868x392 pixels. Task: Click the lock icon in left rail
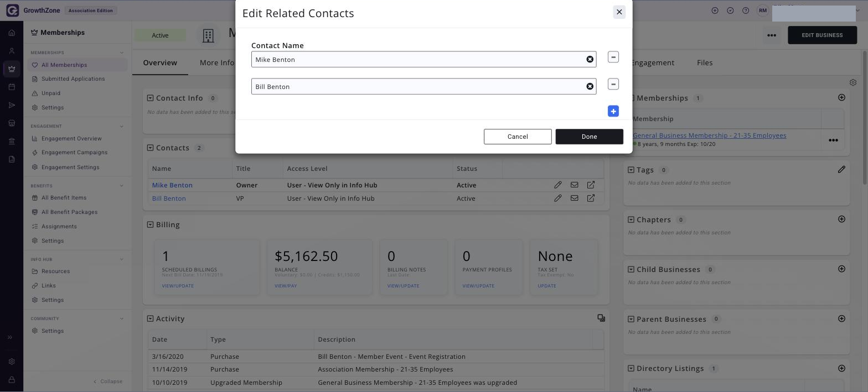(x=12, y=380)
